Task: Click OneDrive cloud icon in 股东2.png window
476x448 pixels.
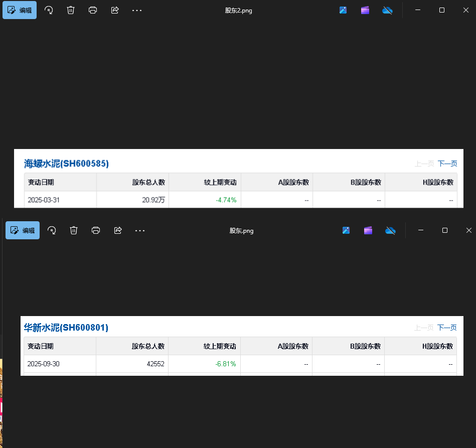Action: [x=387, y=11]
